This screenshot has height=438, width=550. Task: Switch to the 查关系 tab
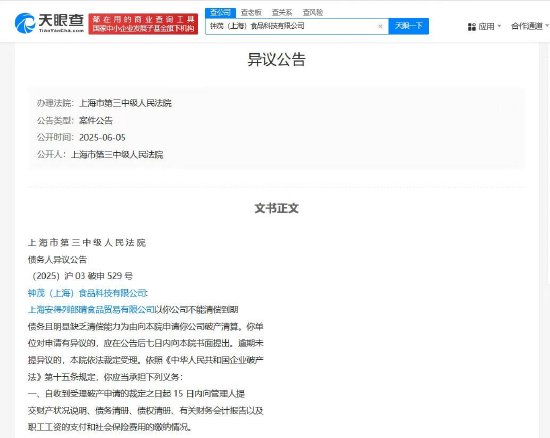click(282, 13)
